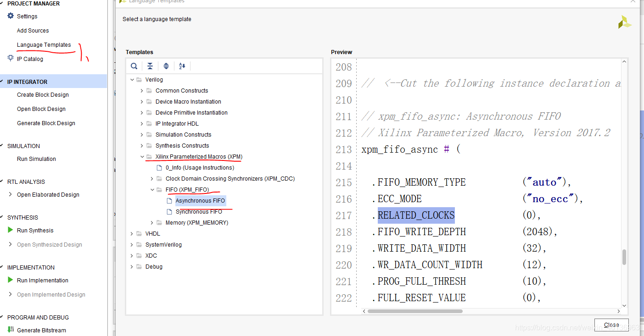Expand the IP Integrator HDL folder
This screenshot has width=644, height=336.
pos(142,124)
